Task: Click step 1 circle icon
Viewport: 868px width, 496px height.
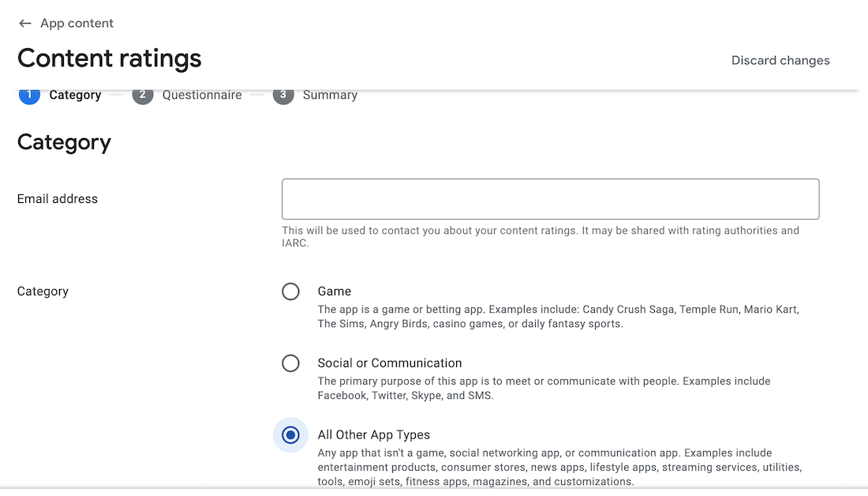Action: 29,95
